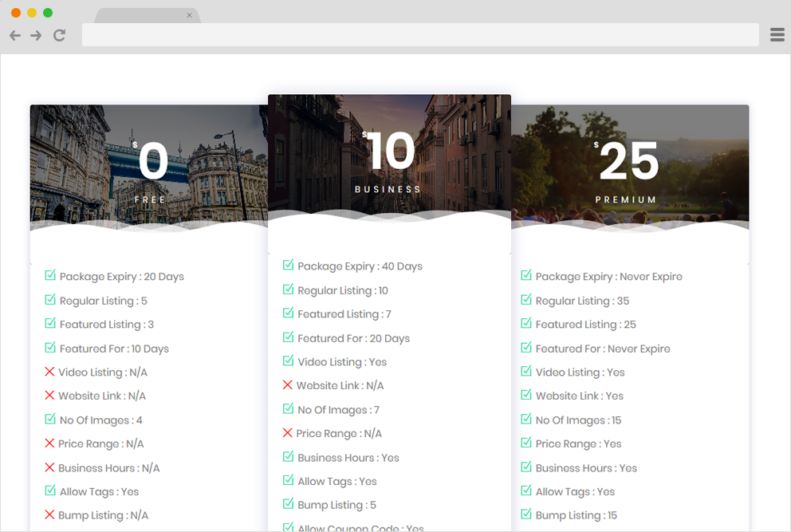The width and height of the screenshot is (791, 532).
Task: Click the text "Allow Coupon Code : Yes"
Action: (x=360, y=527)
